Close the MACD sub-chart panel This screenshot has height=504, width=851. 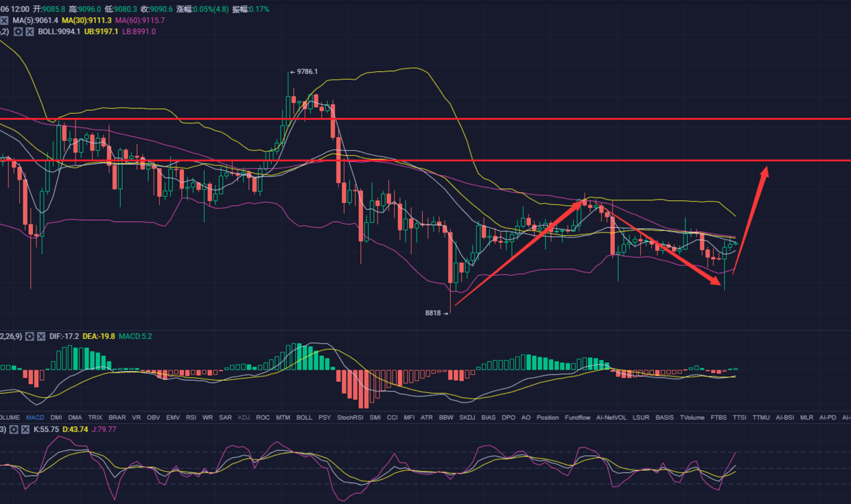(x=41, y=336)
